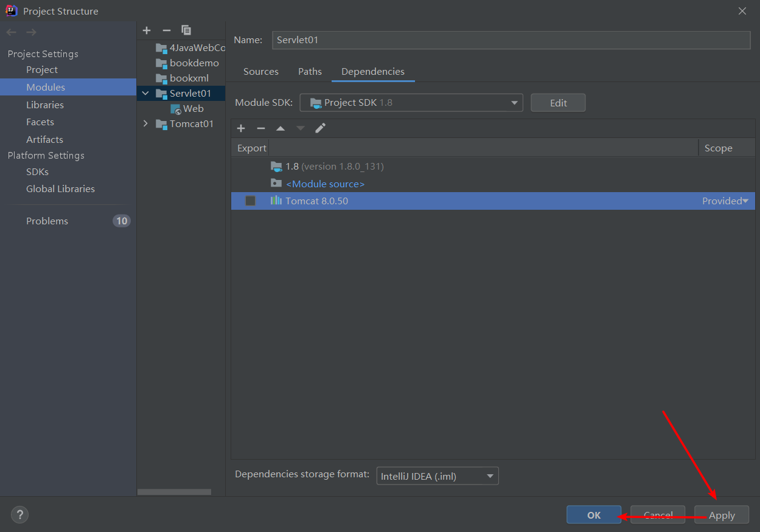
Task: Add a dependency with the plus icon
Action: click(x=241, y=128)
